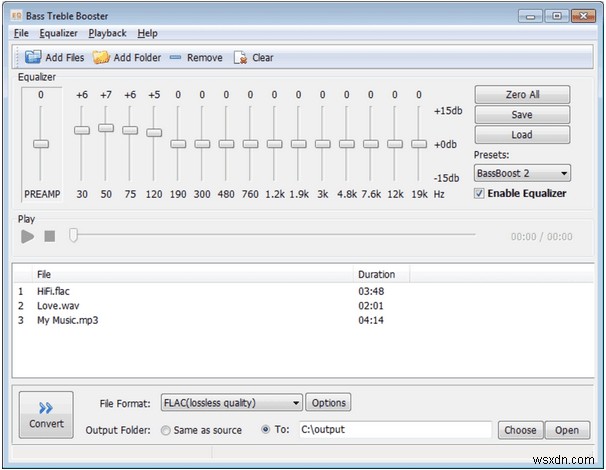Select the Same as source radio button

(x=165, y=430)
